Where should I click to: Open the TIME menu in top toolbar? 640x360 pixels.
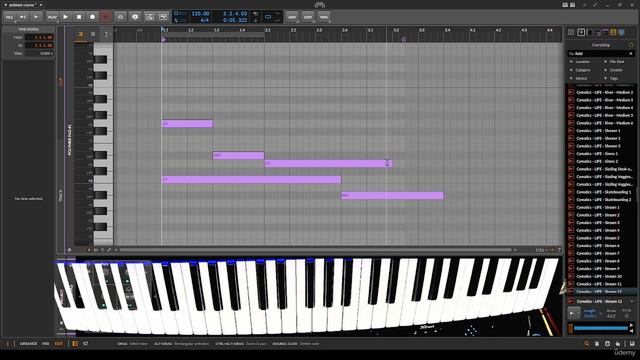[323, 17]
